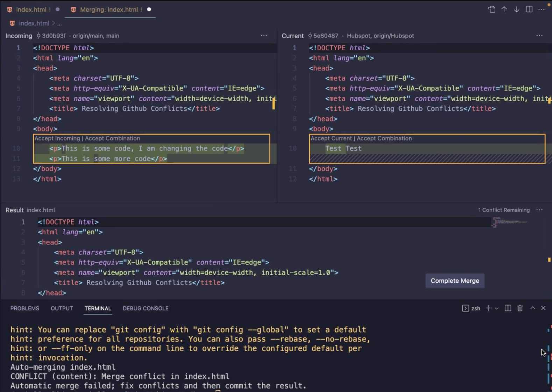Select the index.html editor tab
Viewport: 552px width, 392px height.
click(x=31, y=10)
